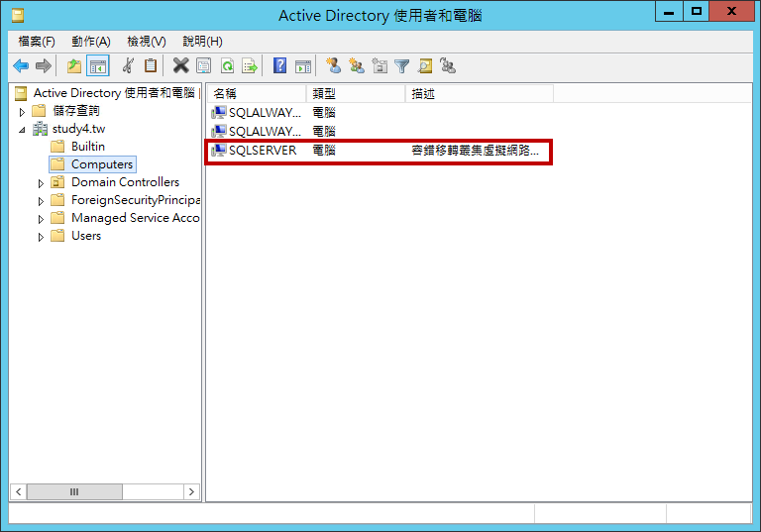This screenshot has height=532, width=761.
Task: Expand the ForeignSecurityPrincipals node
Action: pyautogui.click(x=41, y=201)
